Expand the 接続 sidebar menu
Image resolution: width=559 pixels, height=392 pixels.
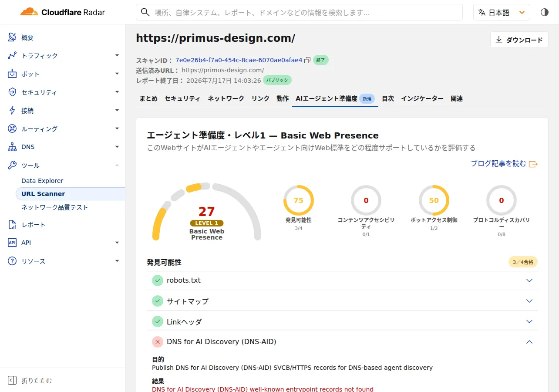tap(117, 110)
